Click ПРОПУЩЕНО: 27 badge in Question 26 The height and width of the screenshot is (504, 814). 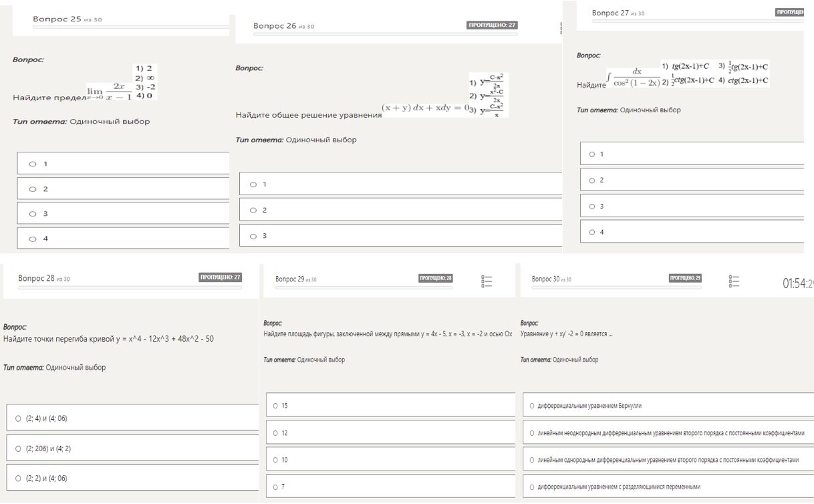492,25
